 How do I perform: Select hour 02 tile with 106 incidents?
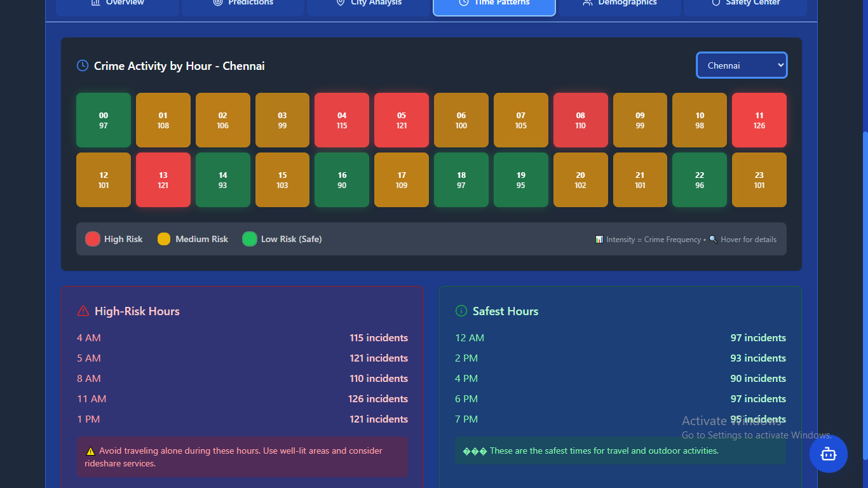coord(223,120)
